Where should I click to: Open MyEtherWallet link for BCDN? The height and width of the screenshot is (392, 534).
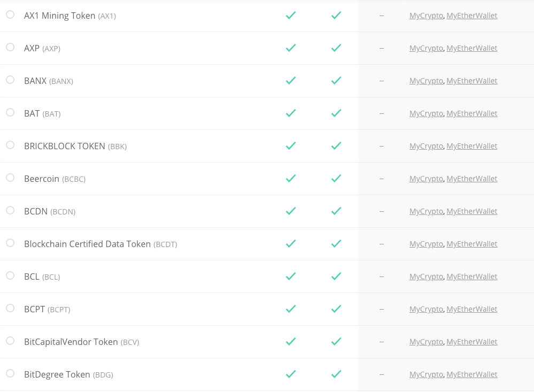tap(471, 211)
